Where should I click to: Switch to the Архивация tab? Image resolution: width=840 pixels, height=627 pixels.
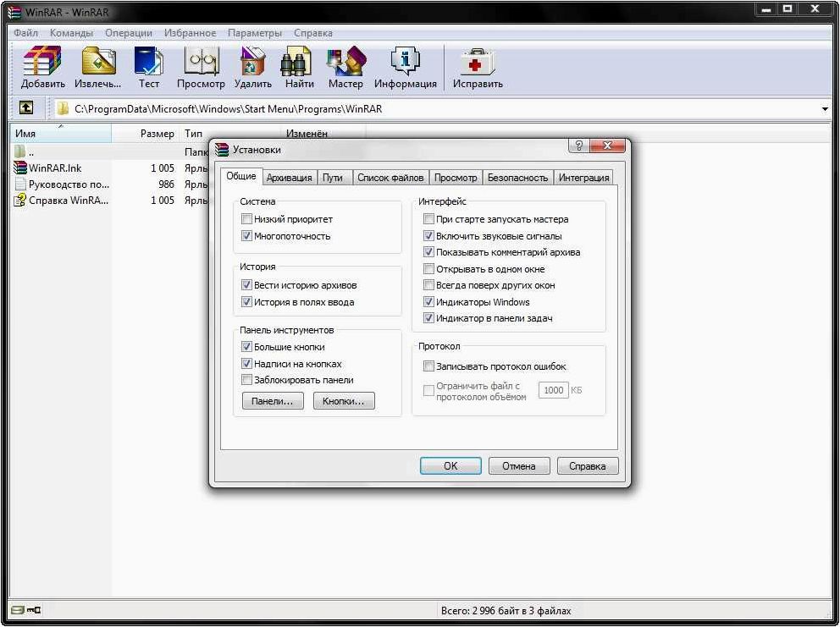pyautogui.click(x=290, y=178)
